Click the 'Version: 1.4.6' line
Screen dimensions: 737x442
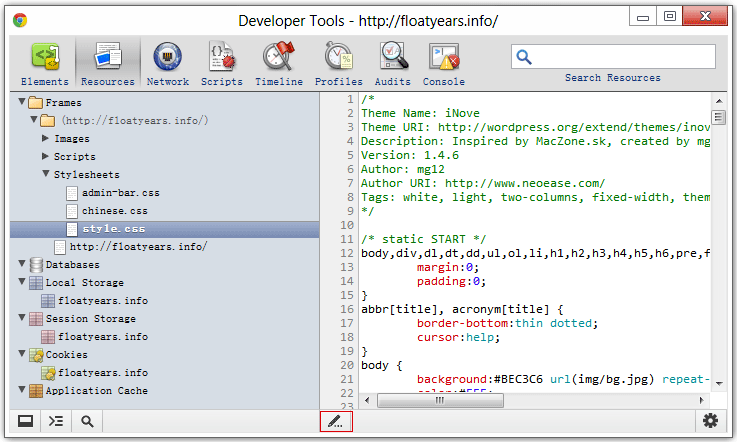pyautogui.click(x=410, y=155)
